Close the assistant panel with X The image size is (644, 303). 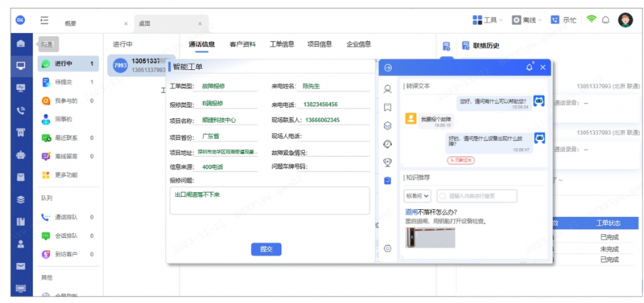(543, 68)
